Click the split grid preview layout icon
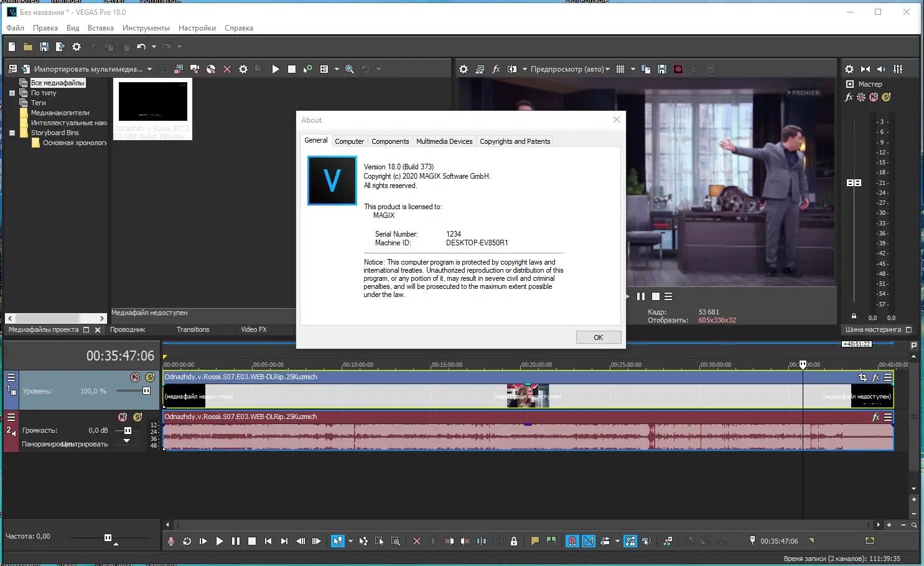 pos(621,68)
